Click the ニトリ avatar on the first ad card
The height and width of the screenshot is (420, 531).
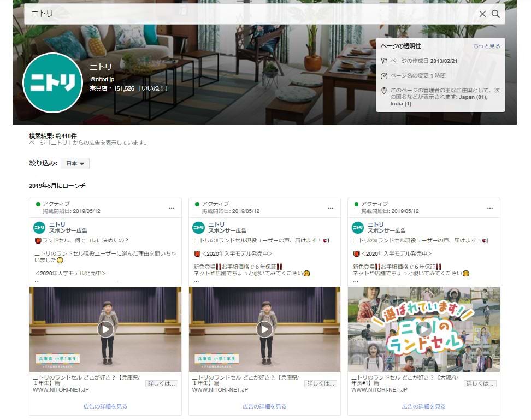(39, 227)
